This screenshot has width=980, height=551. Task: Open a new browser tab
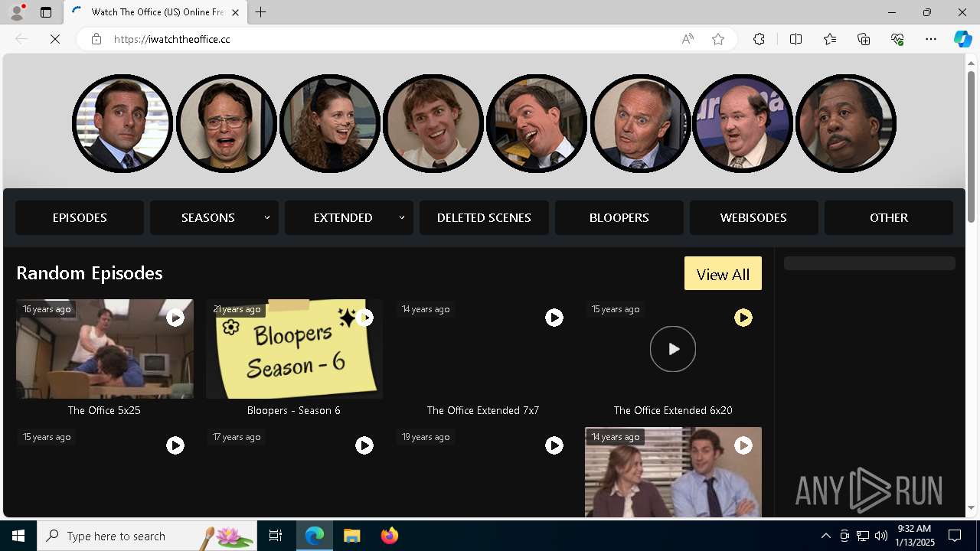pos(261,12)
